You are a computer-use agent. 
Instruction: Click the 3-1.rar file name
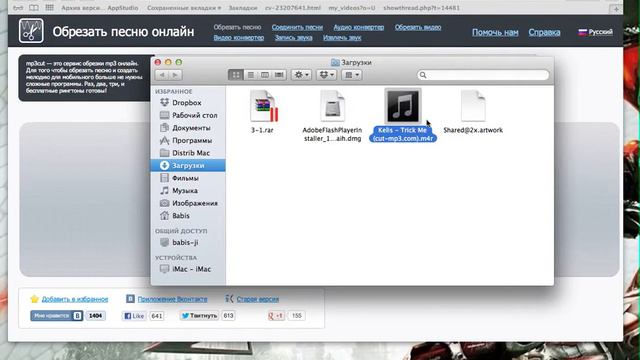[262, 130]
